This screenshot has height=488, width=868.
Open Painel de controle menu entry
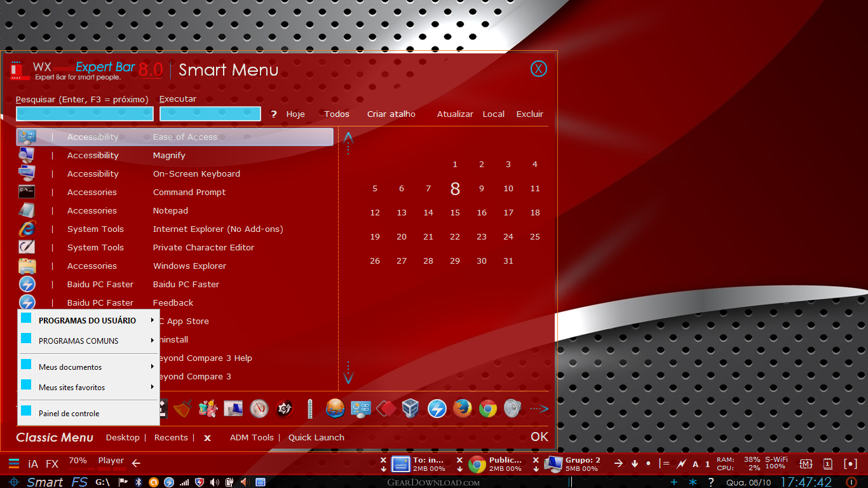(69, 414)
